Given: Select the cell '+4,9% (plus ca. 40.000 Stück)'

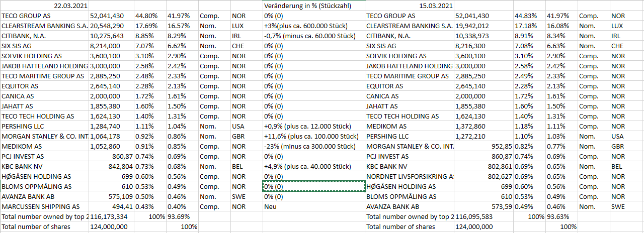Looking at the screenshot, I should click(x=314, y=166).
